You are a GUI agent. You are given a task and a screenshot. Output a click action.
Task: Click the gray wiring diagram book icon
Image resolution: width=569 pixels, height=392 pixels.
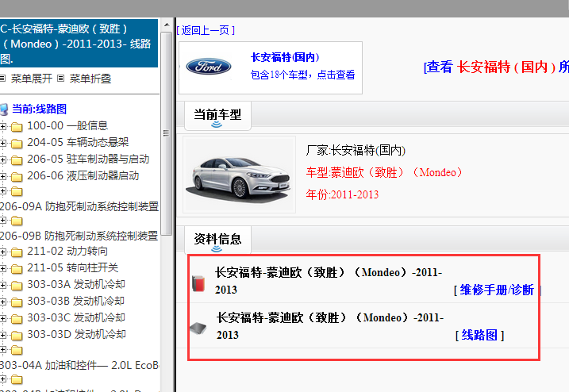pyautogui.click(x=198, y=329)
